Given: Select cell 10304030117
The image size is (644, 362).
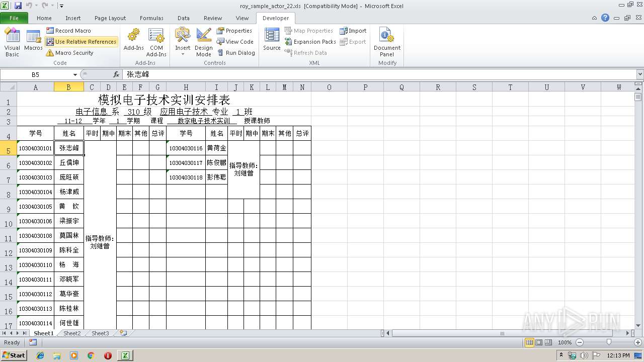Looking at the screenshot, I should point(186,163).
